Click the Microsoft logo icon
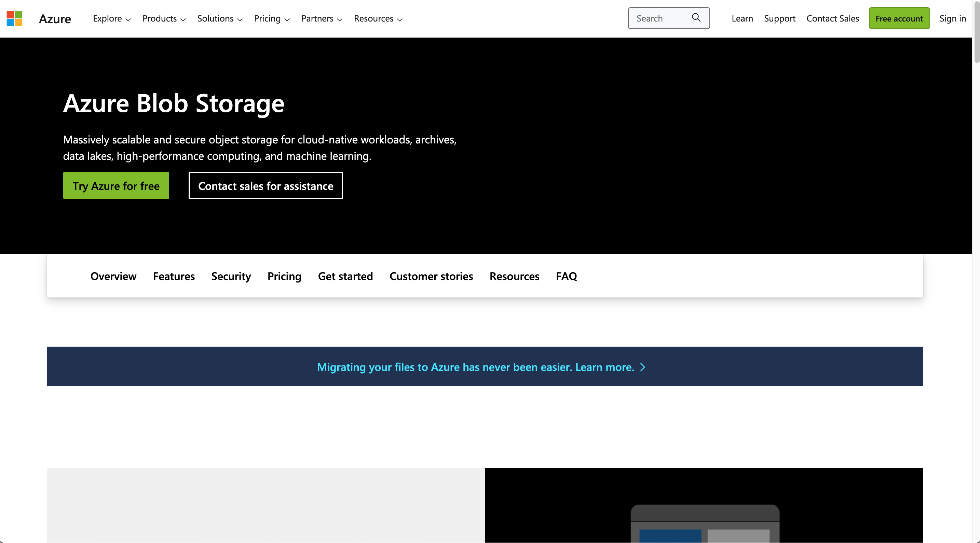 coord(14,19)
